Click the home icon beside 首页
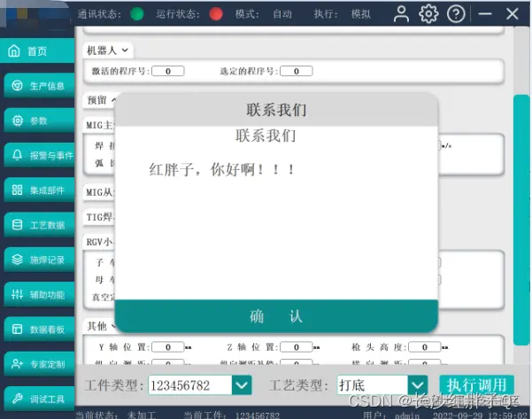 pos(14,50)
